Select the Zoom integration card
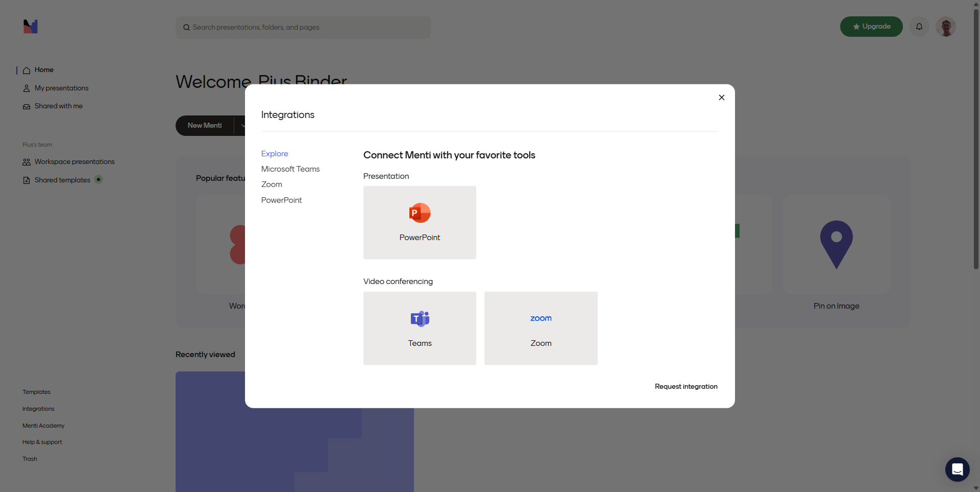The image size is (980, 492). point(541,328)
